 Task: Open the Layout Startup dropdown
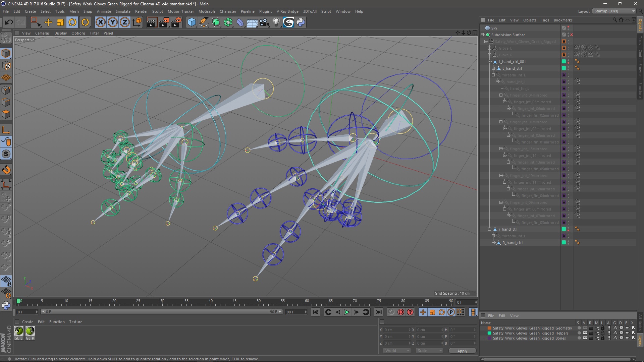click(614, 11)
